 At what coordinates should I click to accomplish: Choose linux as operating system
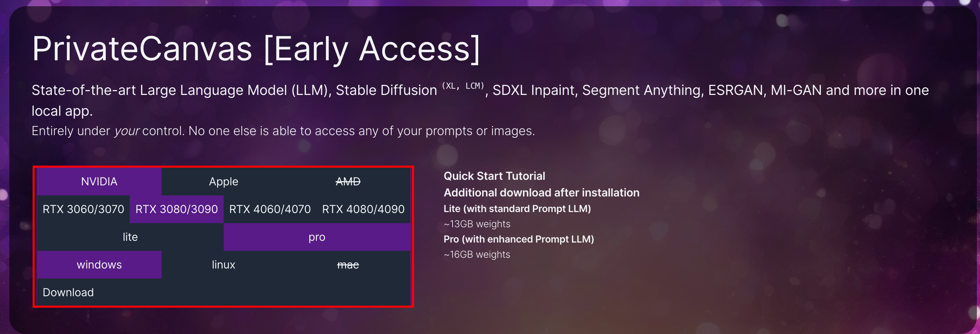click(x=223, y=265)
